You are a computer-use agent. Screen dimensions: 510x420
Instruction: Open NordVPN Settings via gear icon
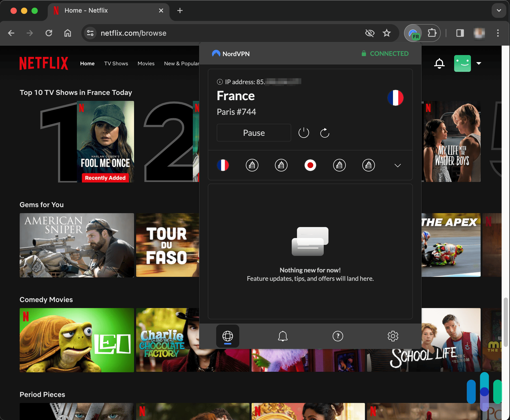tap(393, 336)
